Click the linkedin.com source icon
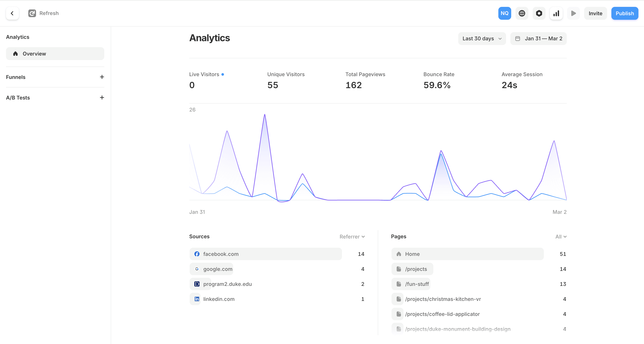 197,299
